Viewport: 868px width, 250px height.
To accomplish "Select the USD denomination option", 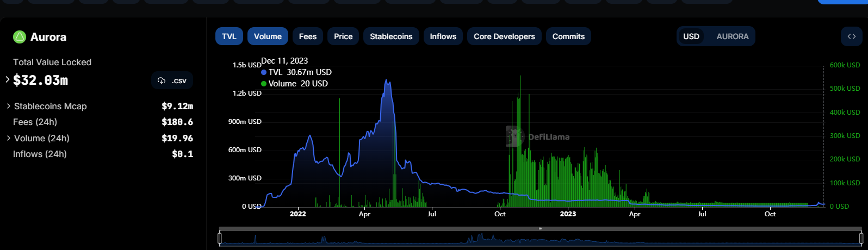I will click(x=691, y=36).
